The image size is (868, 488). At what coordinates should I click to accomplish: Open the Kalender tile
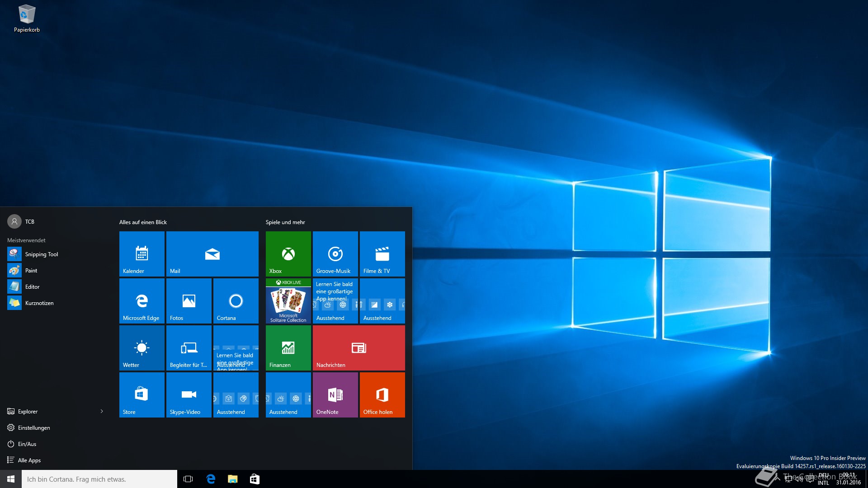point(142,253)
